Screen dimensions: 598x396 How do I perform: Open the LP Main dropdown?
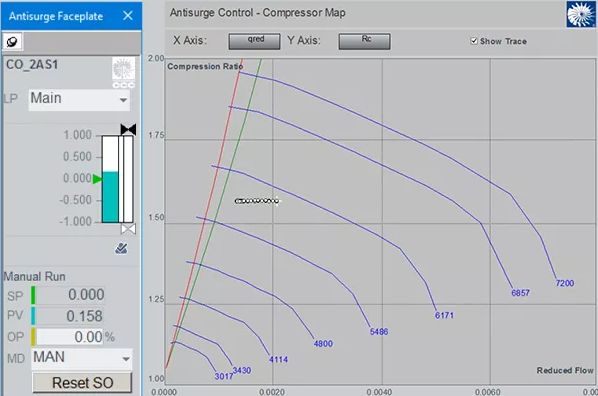click(79, 100)
